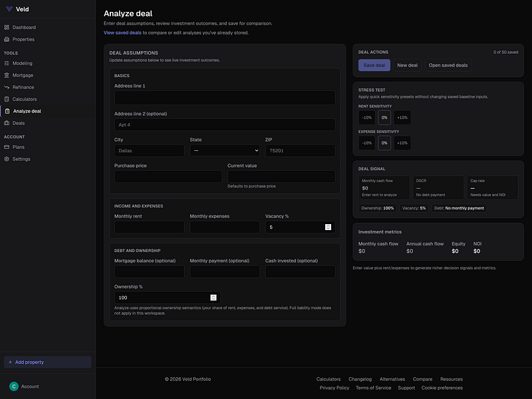The height and width of the screenshot is (399, 532).
Task: Click the Mortgage bank icon
Action: (7, 75)
